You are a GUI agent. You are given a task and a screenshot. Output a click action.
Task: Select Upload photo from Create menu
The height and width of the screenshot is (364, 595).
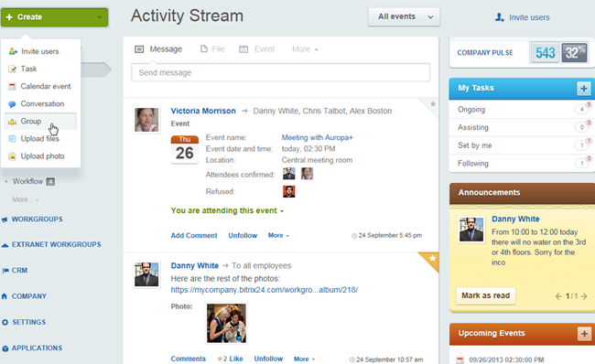tap(40, 156)
